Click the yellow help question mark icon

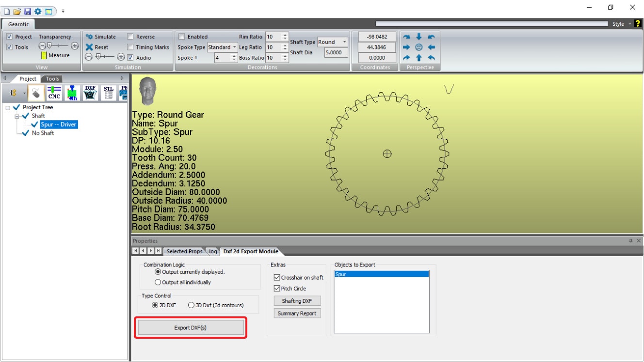638,24
